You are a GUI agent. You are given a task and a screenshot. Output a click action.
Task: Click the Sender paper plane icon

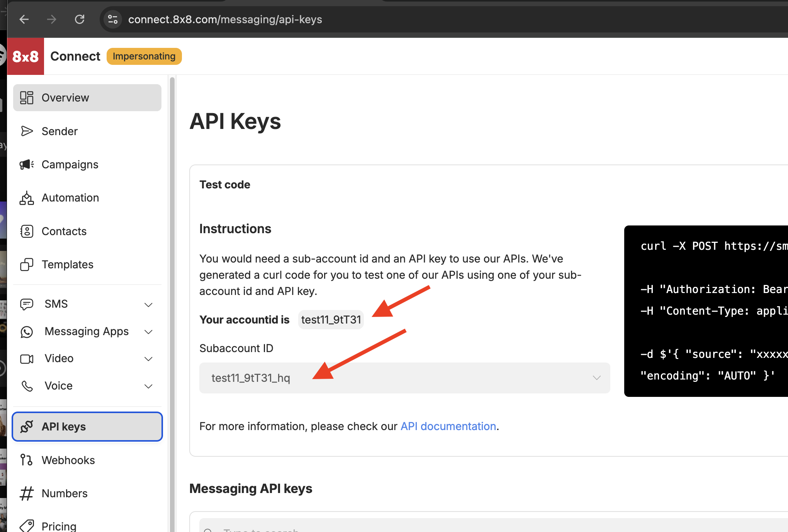(27, 131)
